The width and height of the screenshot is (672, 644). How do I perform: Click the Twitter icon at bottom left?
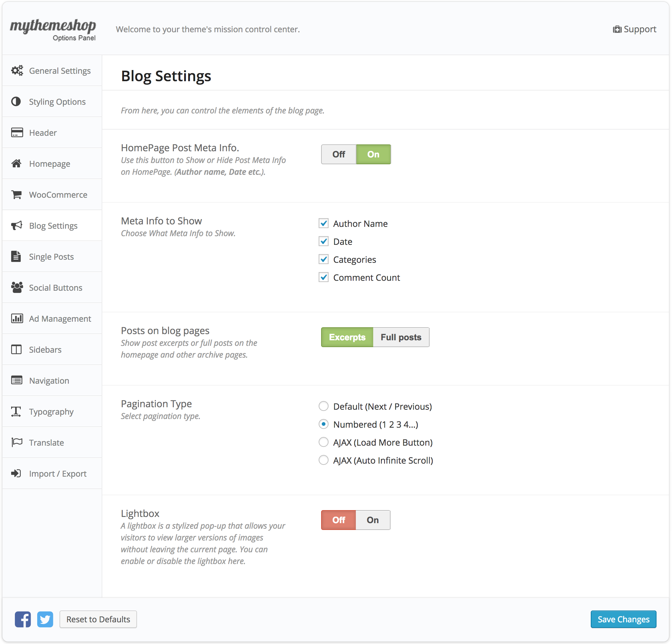click(x=45, y=619)
